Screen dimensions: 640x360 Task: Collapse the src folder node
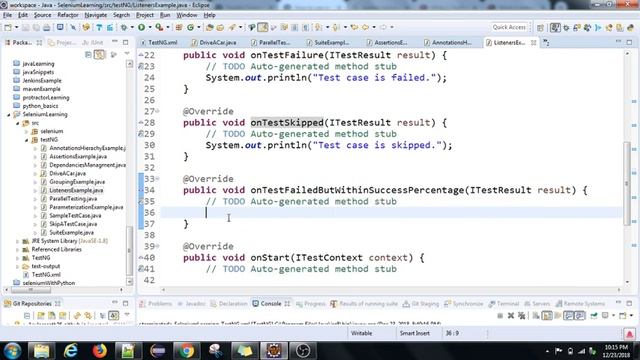click(x=18, y=123)
